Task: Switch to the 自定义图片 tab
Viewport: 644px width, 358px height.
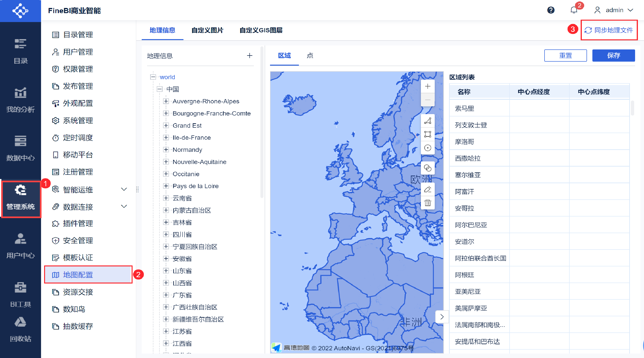Action: pos(207,30)
